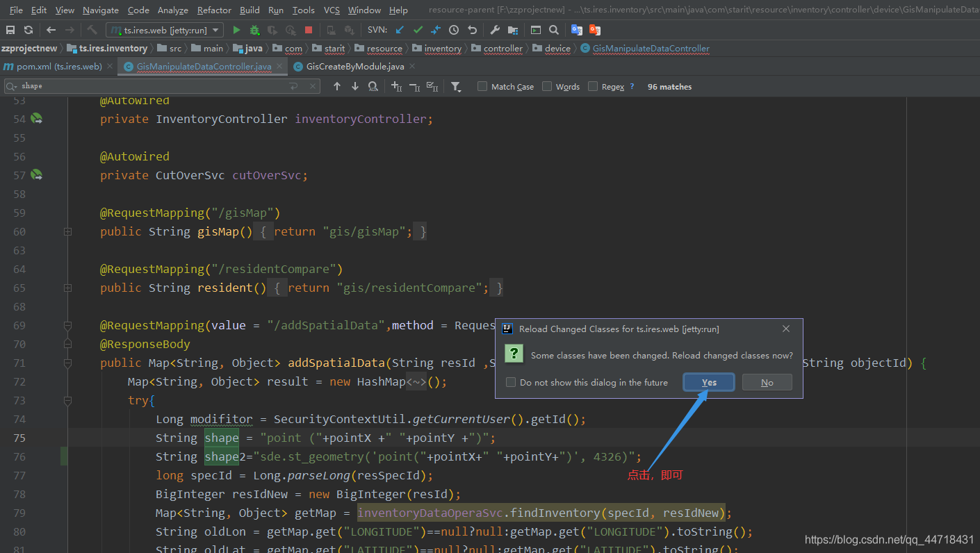This screenshot has height=553, width=980.
Task: Click the 96 matches text
Action: coord(669,87)
